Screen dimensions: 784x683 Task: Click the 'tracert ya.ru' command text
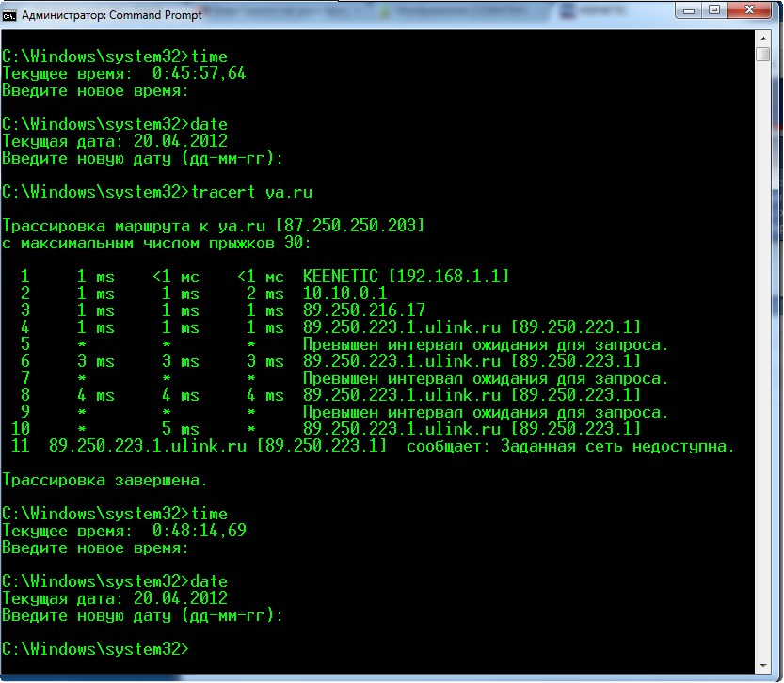coord(250,192)
